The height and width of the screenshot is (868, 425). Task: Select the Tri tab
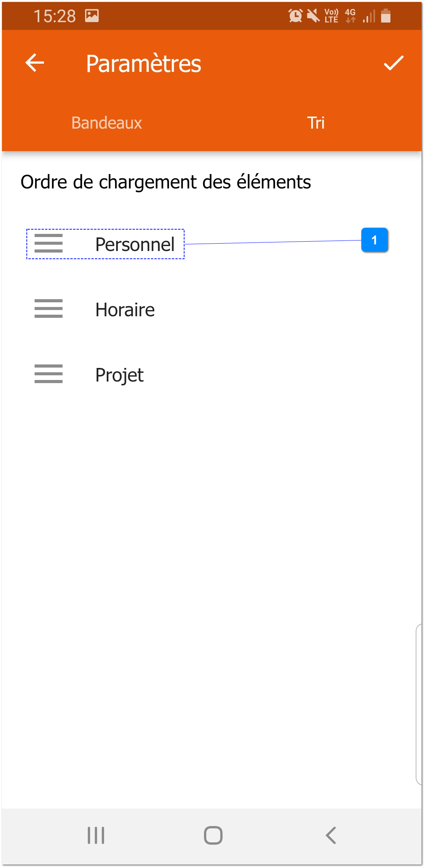tap(316, 123)
